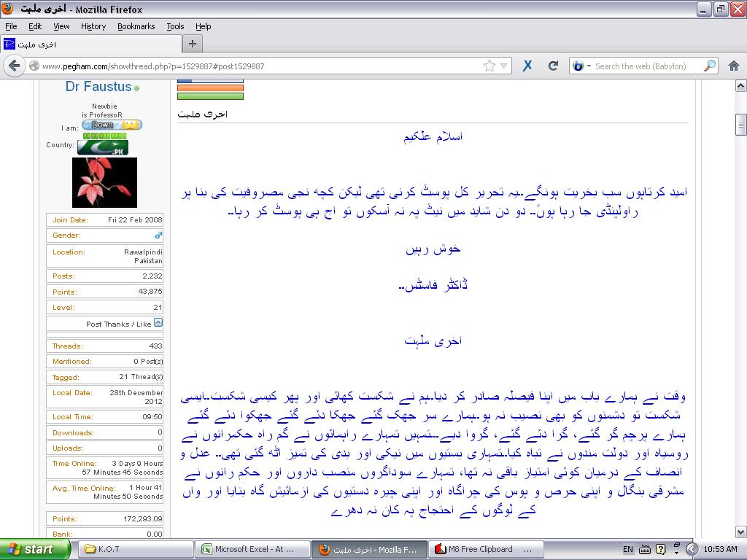Click the orange reputation bar
This screenshot has height=560, width=747.
210,88
